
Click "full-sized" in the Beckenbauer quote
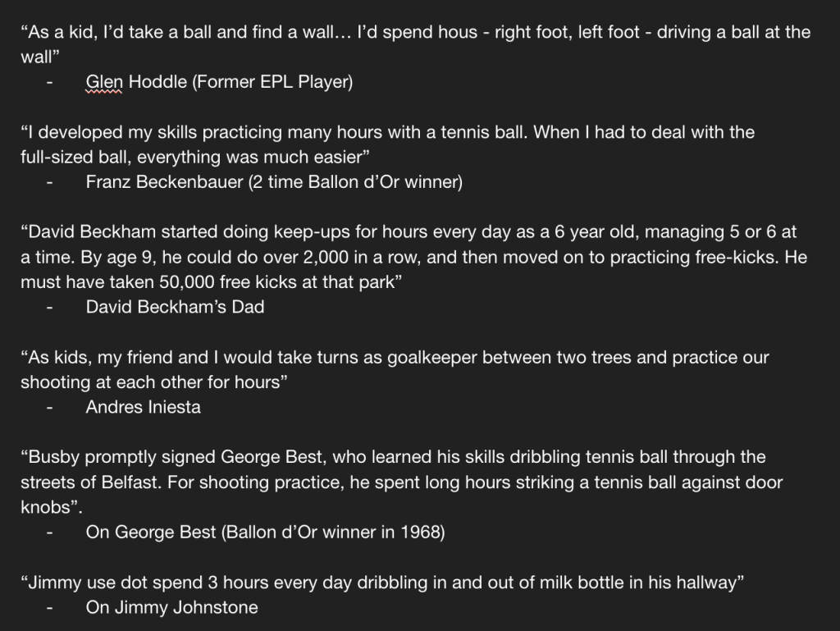(58, 157)
